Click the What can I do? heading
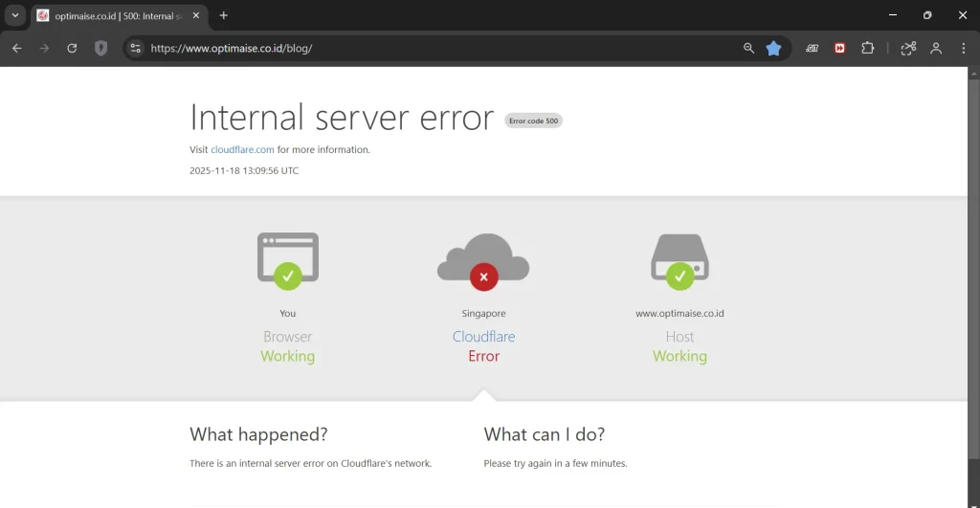The image size is (980, 508). click(545, 434)
